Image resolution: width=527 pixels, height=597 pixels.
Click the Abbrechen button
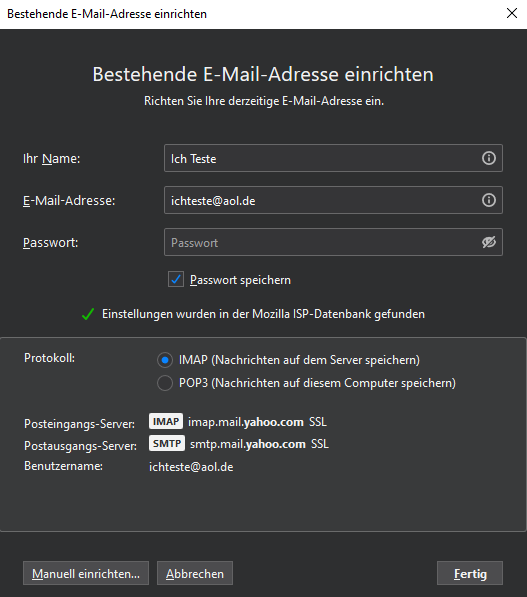pos(195,573)
